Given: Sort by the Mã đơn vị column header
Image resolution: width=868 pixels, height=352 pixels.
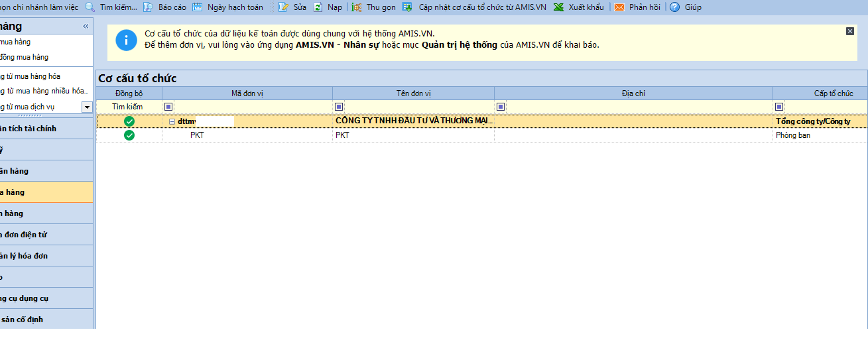Looking at the screenshot, I should point(247,93).
